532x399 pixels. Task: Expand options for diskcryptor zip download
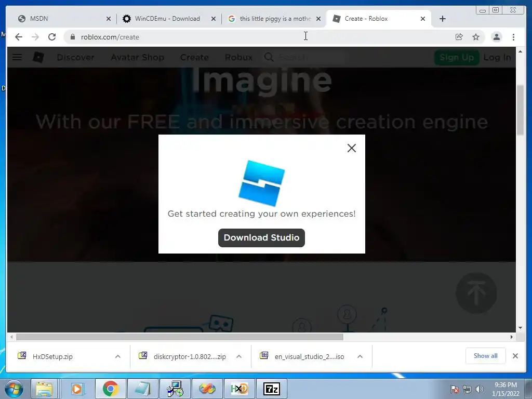tap(239, 356)
